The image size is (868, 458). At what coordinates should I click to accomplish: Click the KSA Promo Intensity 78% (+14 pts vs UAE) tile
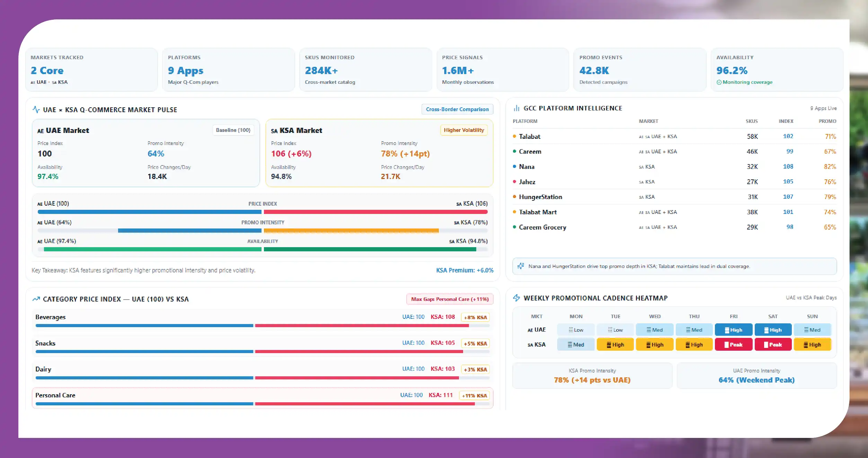[x=592, y=376]
